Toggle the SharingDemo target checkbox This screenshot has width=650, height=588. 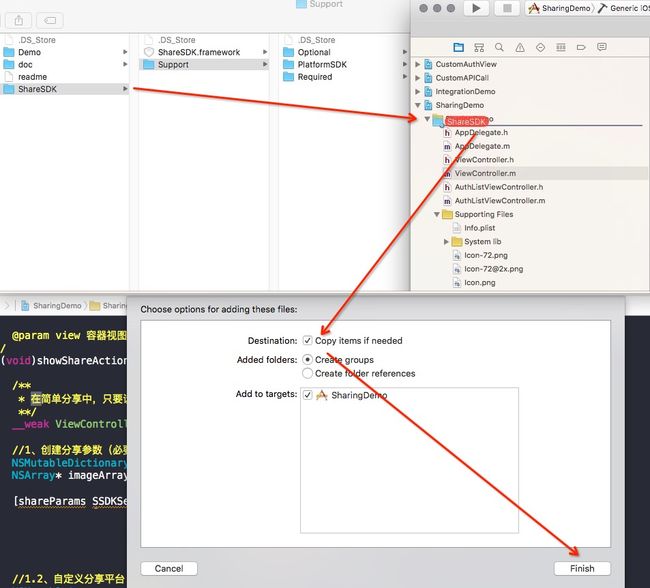coord(307,395)
